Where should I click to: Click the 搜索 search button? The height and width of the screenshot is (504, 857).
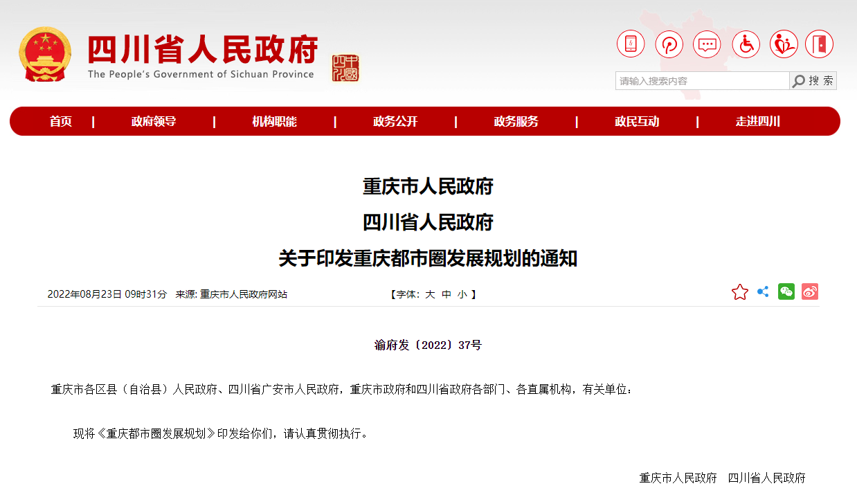813,81
